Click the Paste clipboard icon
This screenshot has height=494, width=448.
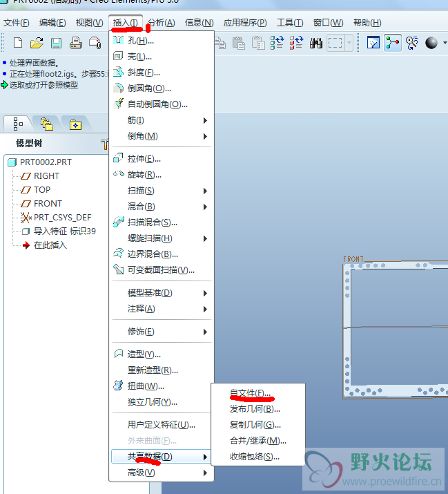tap(239, 43)
